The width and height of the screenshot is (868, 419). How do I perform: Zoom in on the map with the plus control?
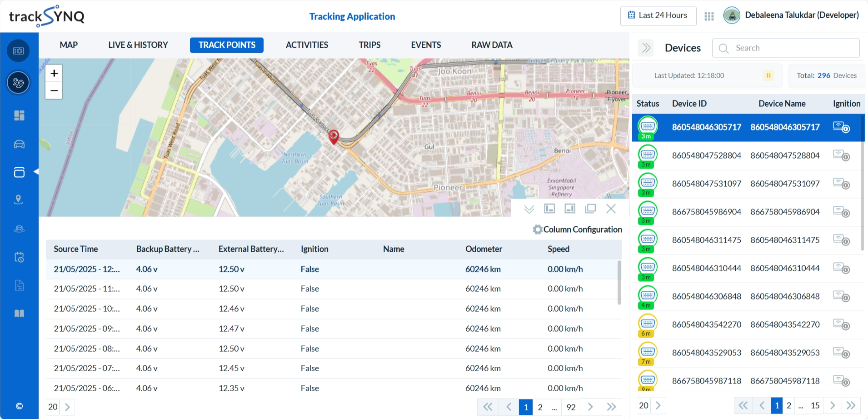click(x=54, y=73)
